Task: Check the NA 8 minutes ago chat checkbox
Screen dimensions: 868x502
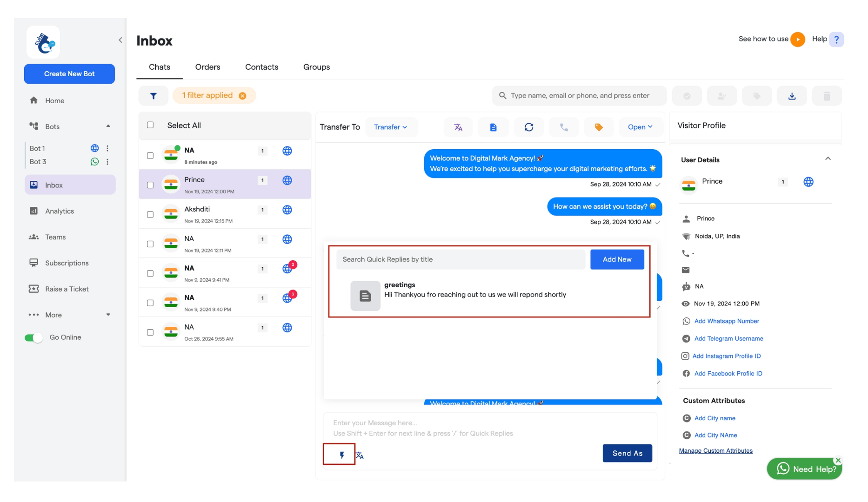Action: [150, 156]
